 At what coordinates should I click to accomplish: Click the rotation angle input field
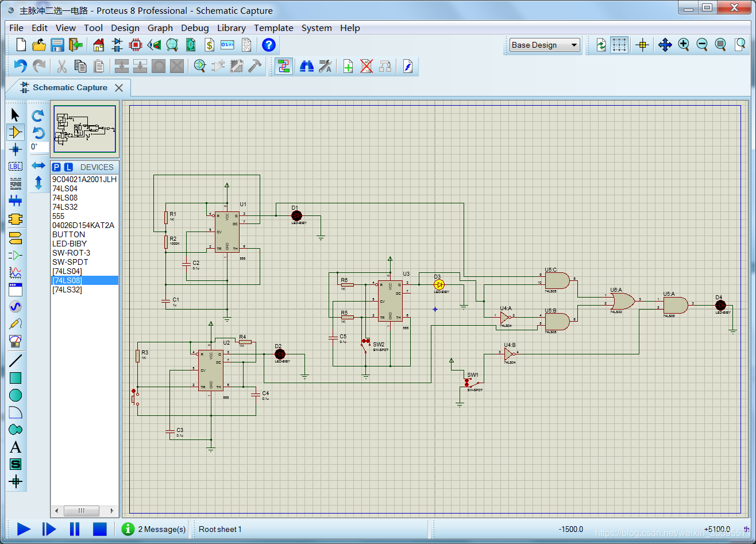39,147
